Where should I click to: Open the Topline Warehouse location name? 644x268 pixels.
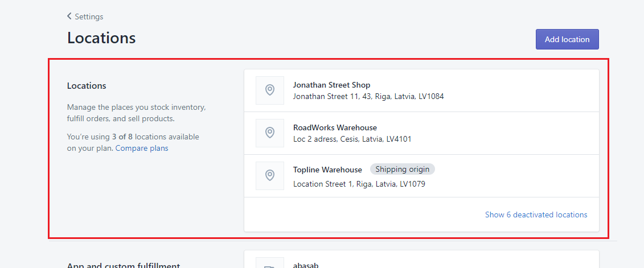coord(327,170)
